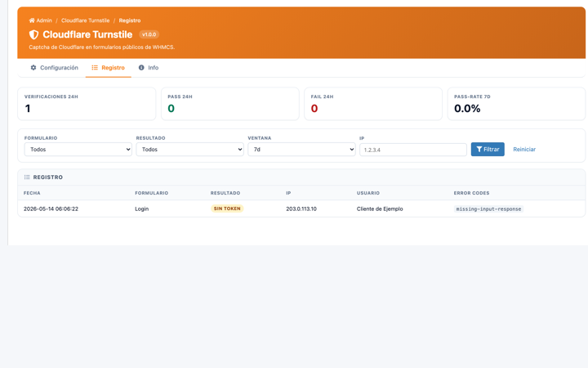Click the Fail 24h stat card
Image resolution: width=588 pixels, height=368 pixels.
tap(373, 104)
